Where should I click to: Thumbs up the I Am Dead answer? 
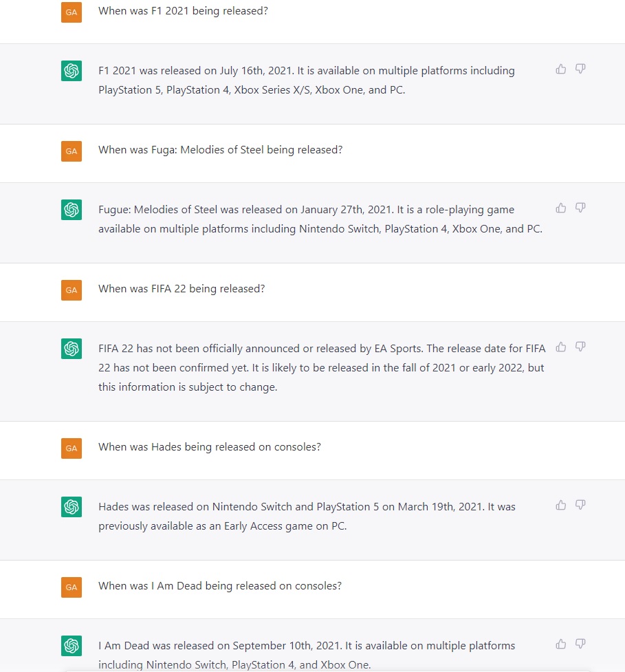coord(561,644)
